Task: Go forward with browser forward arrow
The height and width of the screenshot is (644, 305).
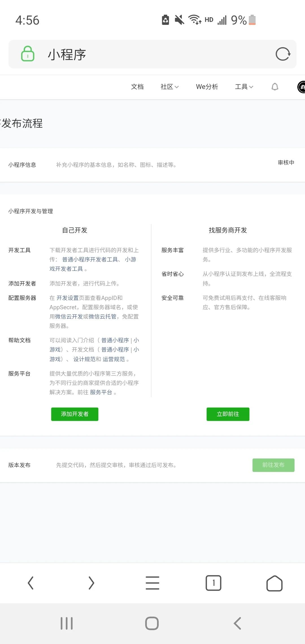Action: (91, 583)
